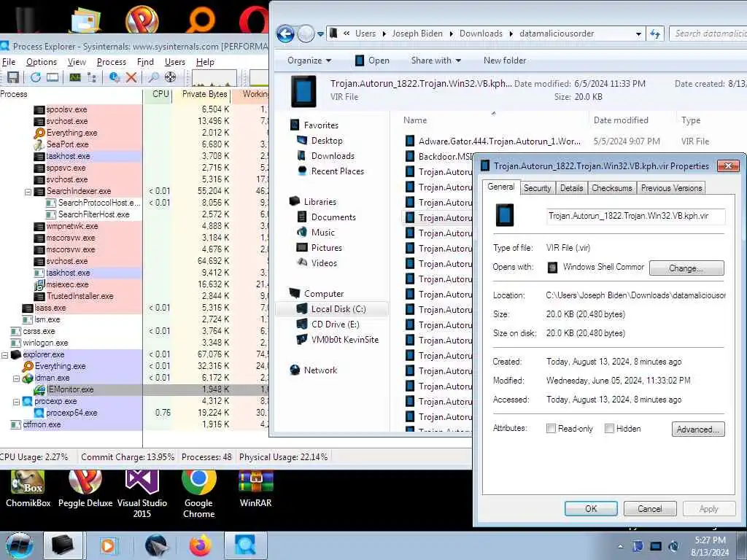Collapse the idman.exe tree node
This screenshot has width=747, height=560.
(16, 378)
